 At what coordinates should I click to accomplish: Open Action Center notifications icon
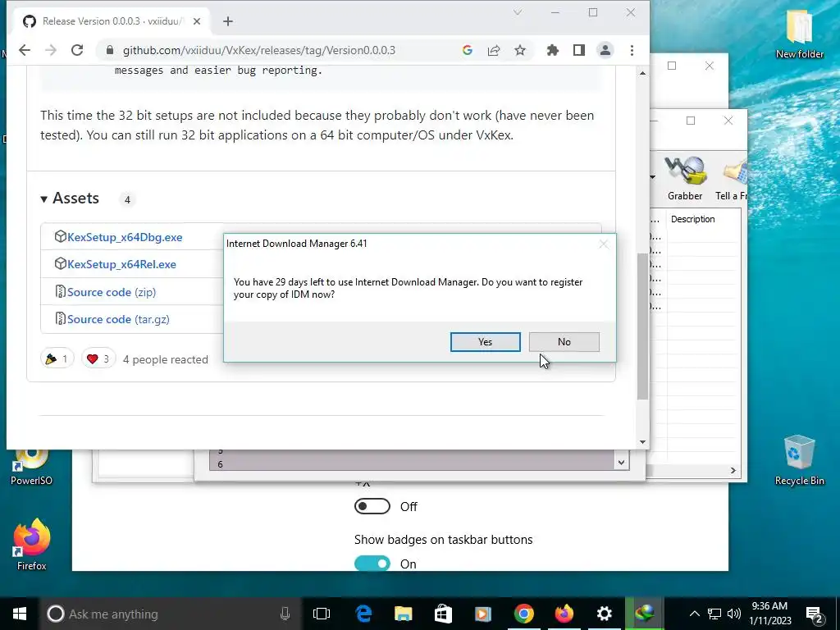click(x=815, y=615)
